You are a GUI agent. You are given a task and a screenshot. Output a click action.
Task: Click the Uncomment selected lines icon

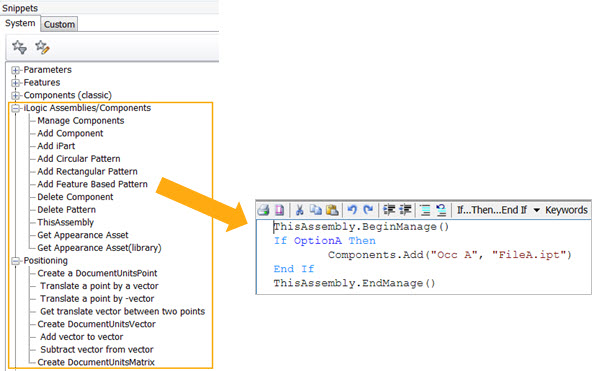coord(441,210)
